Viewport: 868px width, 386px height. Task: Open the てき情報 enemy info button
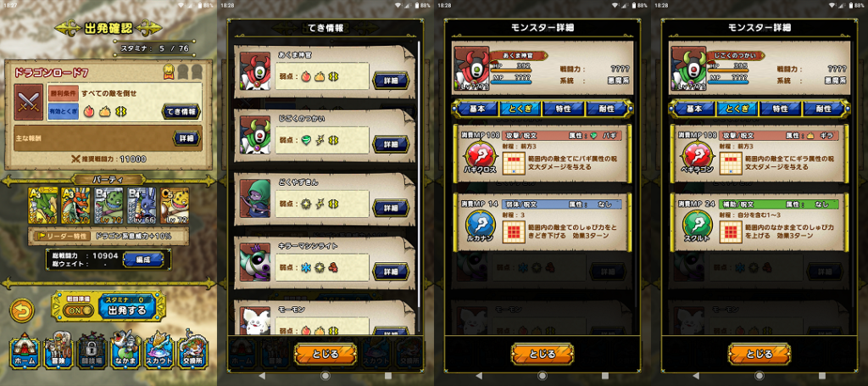tap(181, 111)
